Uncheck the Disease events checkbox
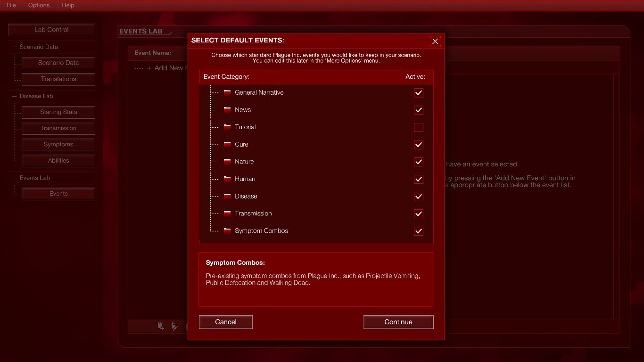This screenshot has height=362, width=644. 419,197
